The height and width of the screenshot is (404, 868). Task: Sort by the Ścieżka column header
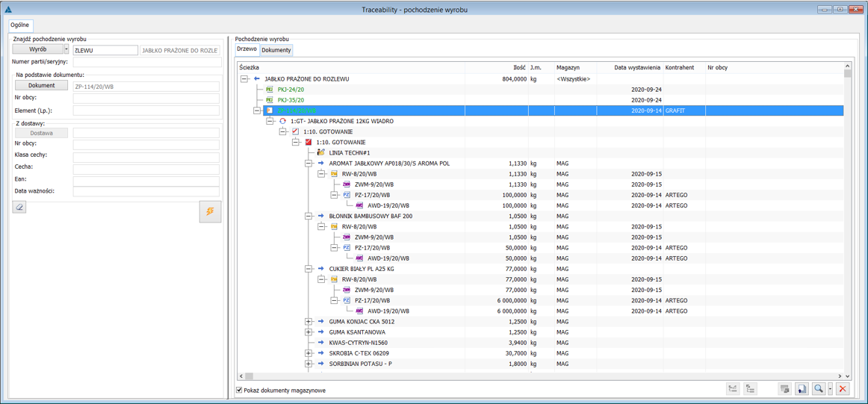click(351, 67)
